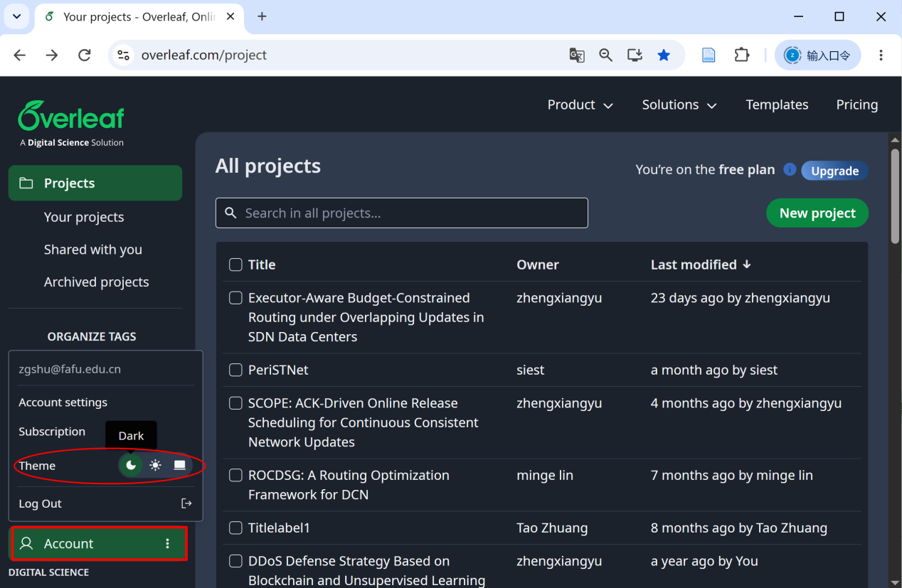Viewport: 902px width, 588px height.
Task: Click the translate page icon
Action: [x=577, y=55]
